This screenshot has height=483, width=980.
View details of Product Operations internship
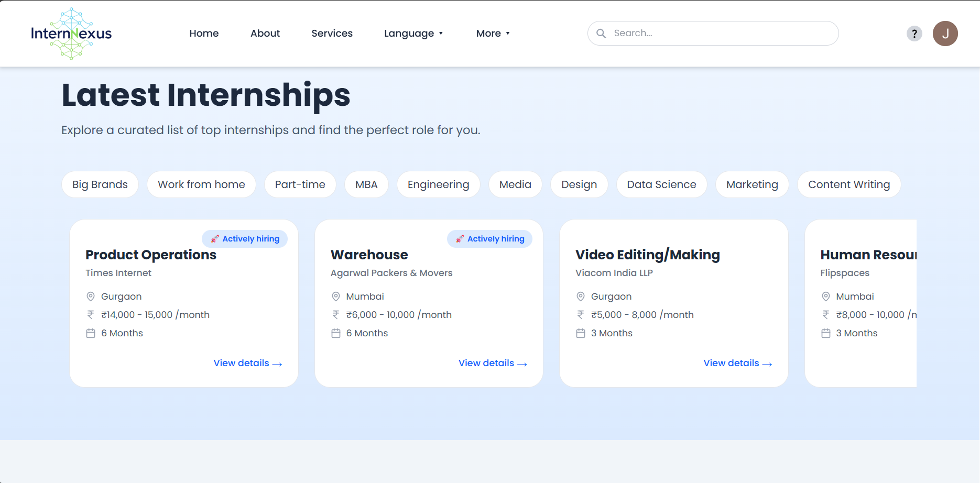tap(248, 363)
